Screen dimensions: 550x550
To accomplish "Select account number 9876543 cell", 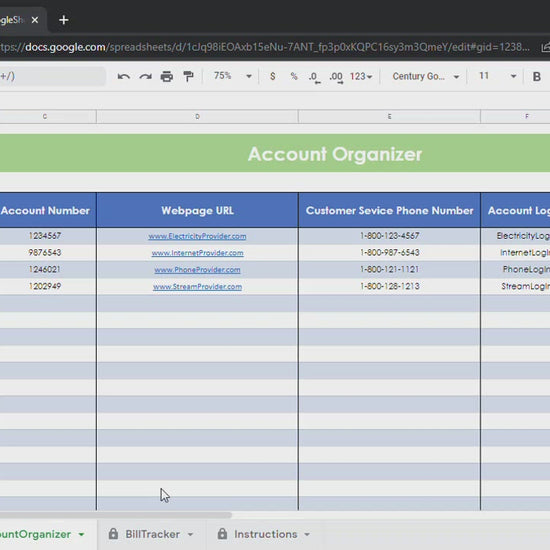I will (x=48, y=253).
